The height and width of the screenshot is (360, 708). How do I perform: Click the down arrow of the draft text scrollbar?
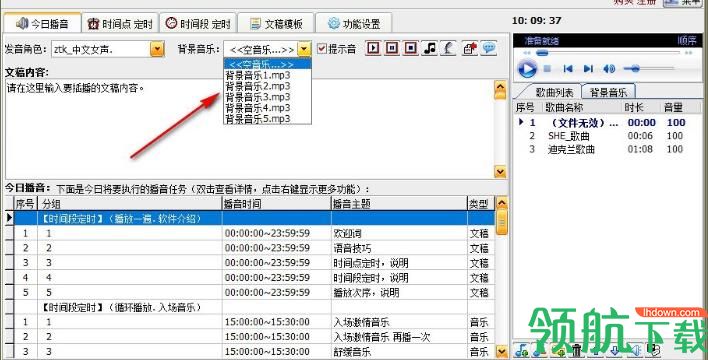pos(500,172)
